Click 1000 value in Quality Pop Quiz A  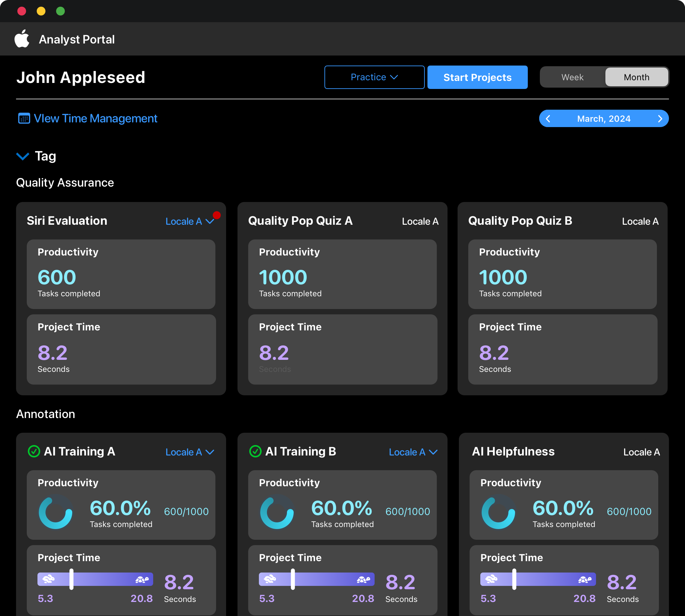[x=283, y=277]
